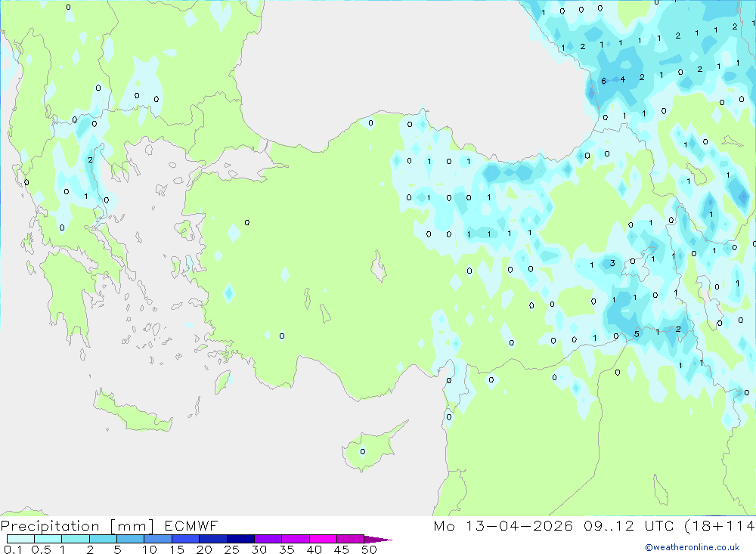This screenshot has width=756, height=554.
Task: Click the legend label "0.1"
Action: [x=13, y=549]
